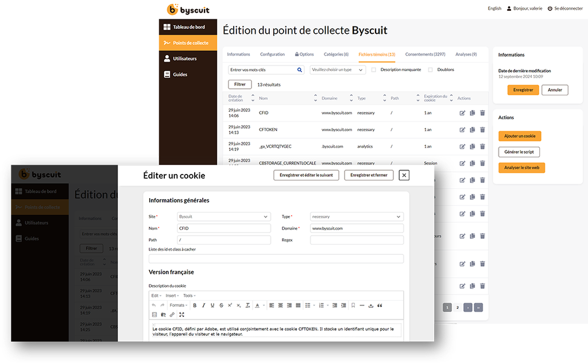Sort the cookies table by Nom
Image resolution: width=588 pixels, height=364 pixels.
tap(315, 98)
